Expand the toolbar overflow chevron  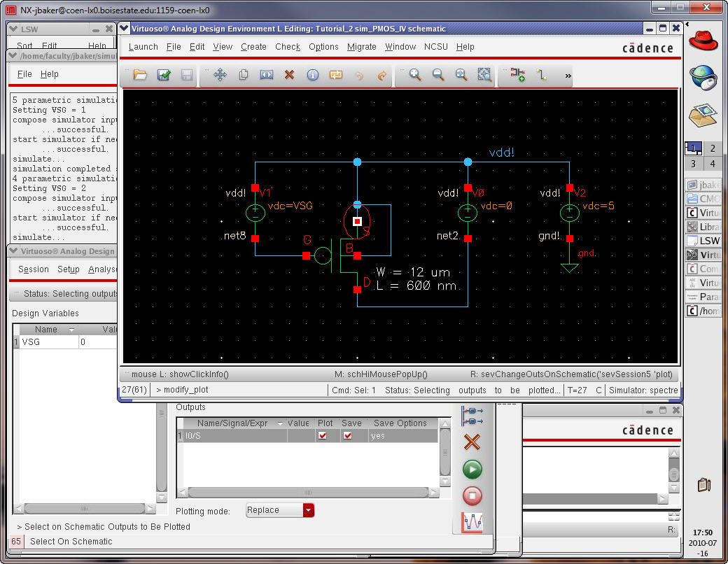(568, 76)
